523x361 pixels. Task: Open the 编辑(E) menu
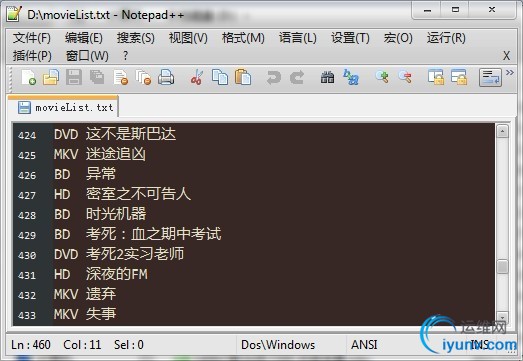(x=84, y=38)
